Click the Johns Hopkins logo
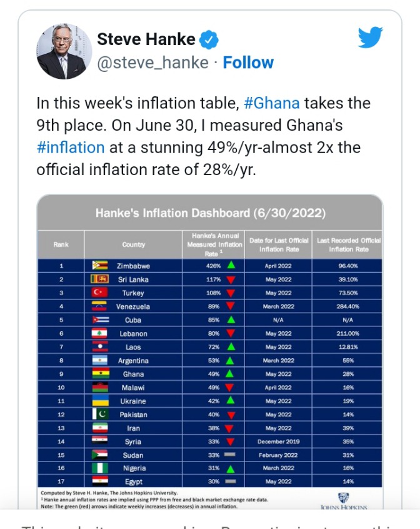The height and width of the screenshot is (529, 420). pos(344,501)
